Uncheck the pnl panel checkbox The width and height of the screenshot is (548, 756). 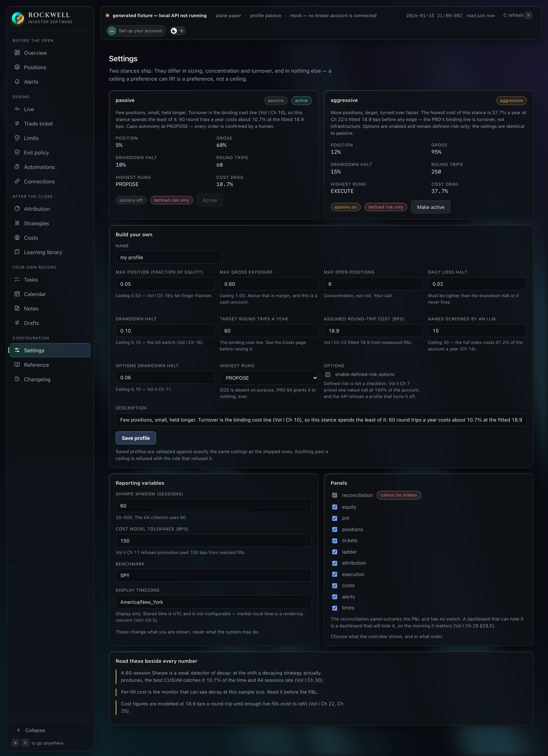tap(335, 518)
